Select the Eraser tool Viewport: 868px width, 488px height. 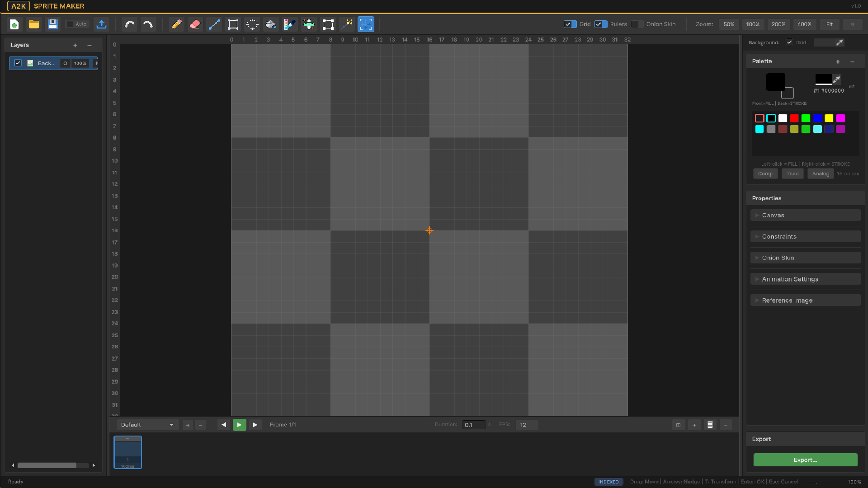pyautogui.click(x=195, y=24)
